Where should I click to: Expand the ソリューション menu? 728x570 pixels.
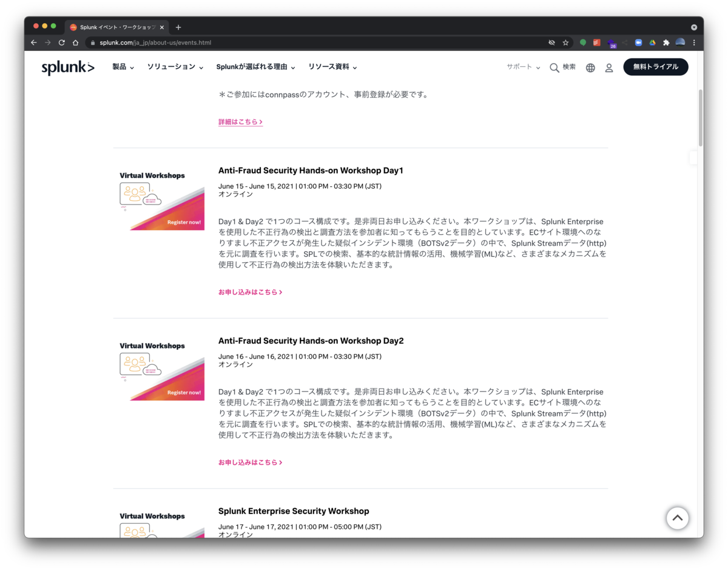coord(175,67)
